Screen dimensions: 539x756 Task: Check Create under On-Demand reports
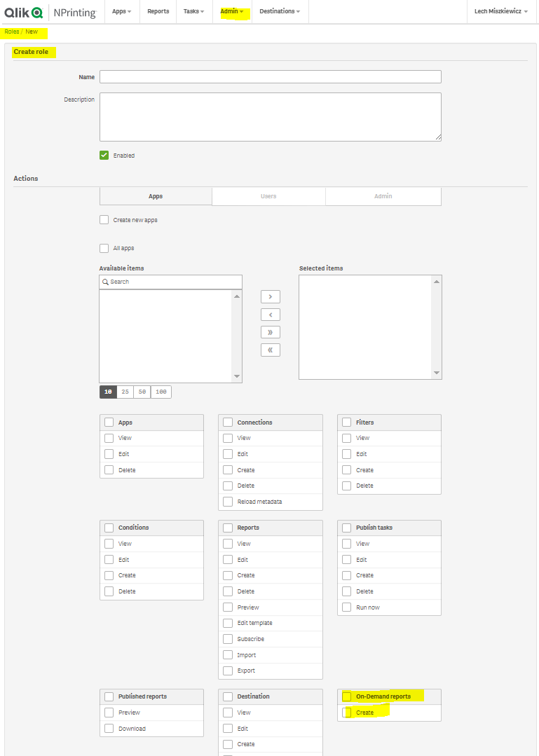tap(346, 711)
